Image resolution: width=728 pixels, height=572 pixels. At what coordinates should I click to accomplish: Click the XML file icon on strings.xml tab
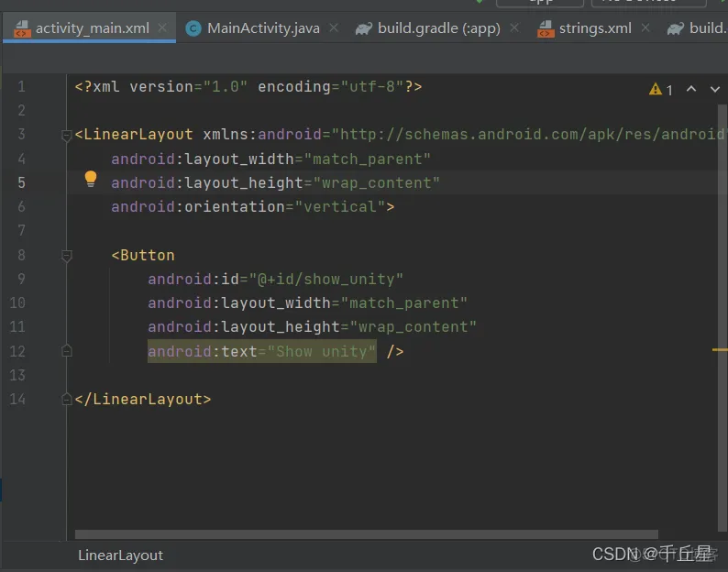pyautogui.click(x=546, y=28)
